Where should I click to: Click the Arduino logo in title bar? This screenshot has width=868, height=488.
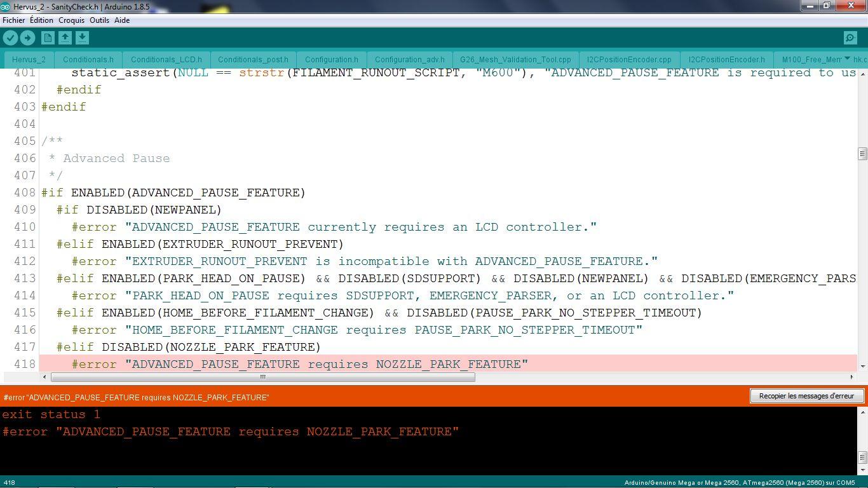[6, 6]
